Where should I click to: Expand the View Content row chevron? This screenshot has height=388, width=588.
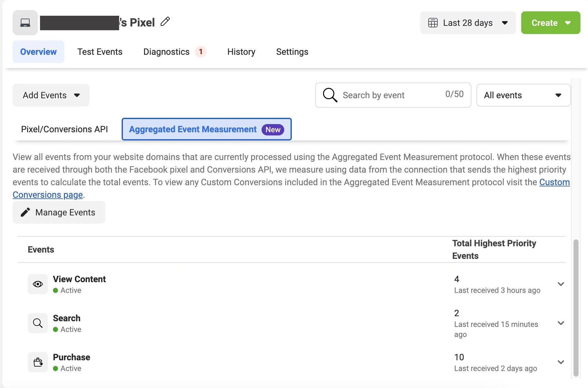point(561,284)
